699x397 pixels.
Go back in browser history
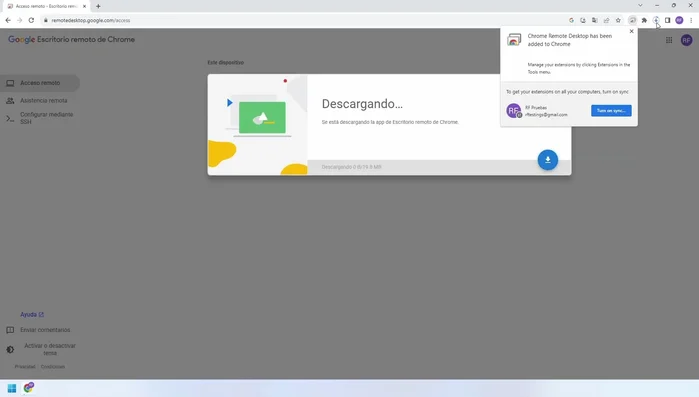(8, 20)
